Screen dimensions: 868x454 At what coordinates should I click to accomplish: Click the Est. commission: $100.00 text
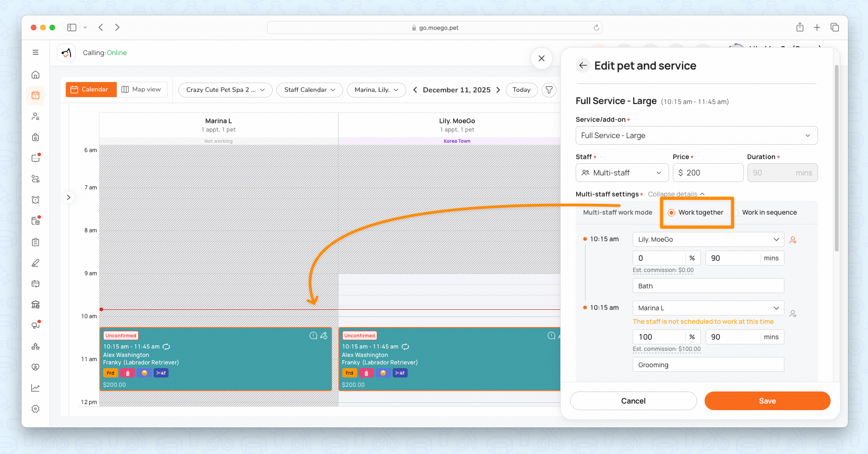click(x=666, y=349)
